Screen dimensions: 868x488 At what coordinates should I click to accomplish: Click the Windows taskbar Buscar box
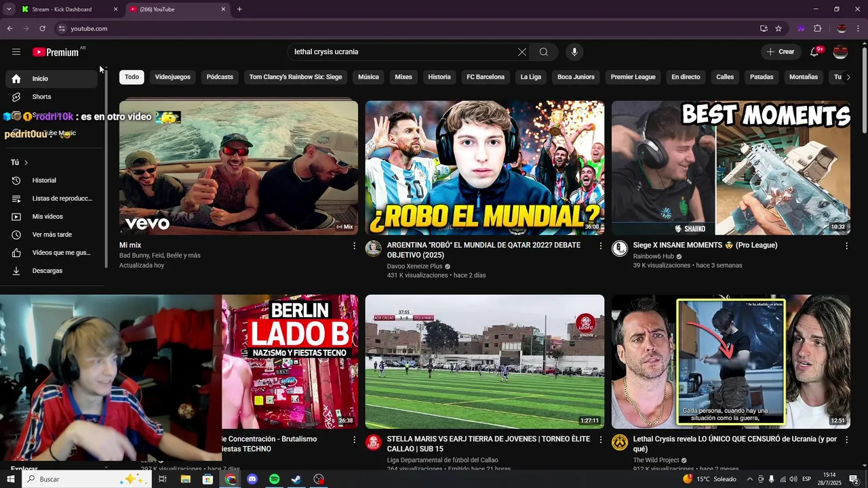87,479
